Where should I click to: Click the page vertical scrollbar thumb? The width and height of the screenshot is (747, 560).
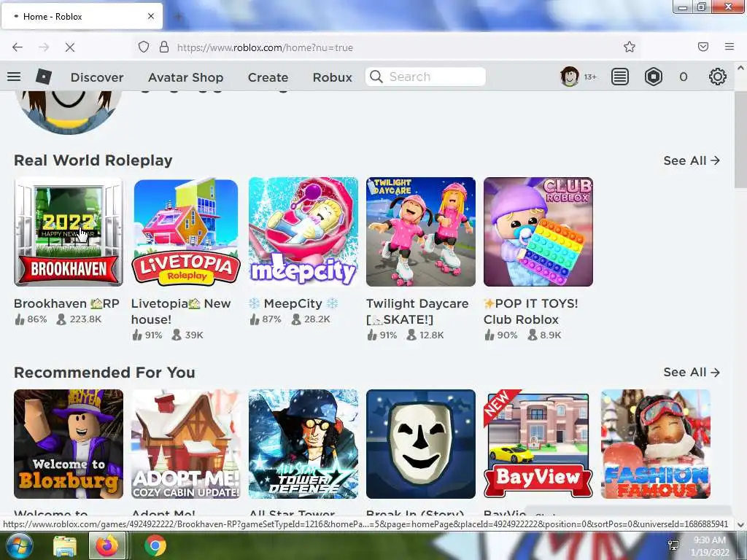point(741,138)
